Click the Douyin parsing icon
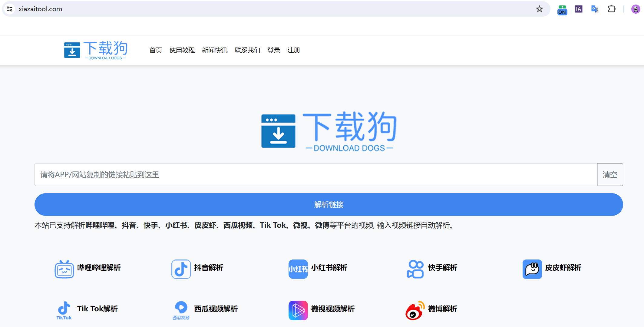This screenshot has width=644, height=327. pyautogui.click(x=181, y=269)
